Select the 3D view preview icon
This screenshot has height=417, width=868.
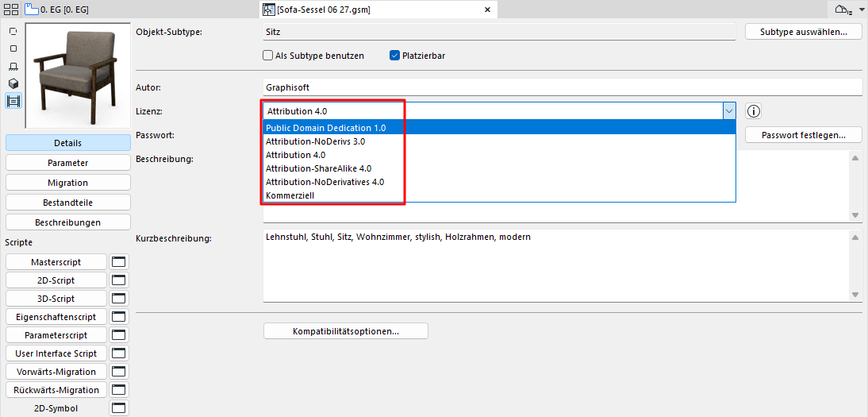pos(13,83)
